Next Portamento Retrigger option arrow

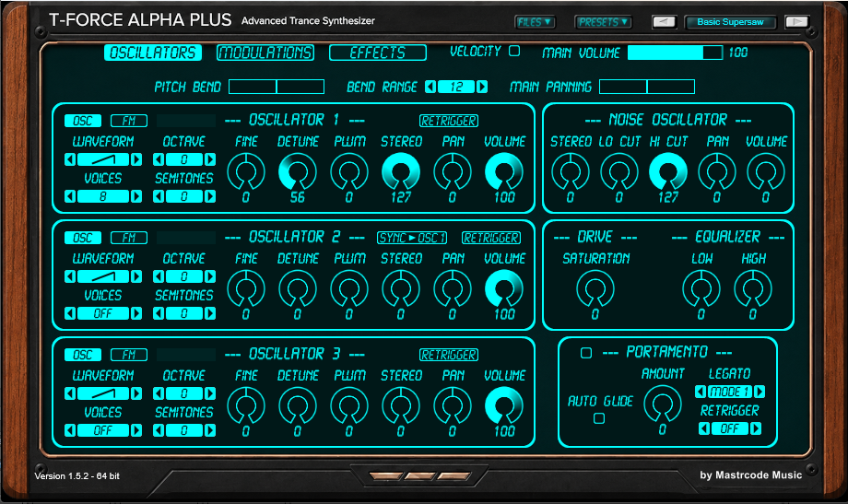point(756,428)
